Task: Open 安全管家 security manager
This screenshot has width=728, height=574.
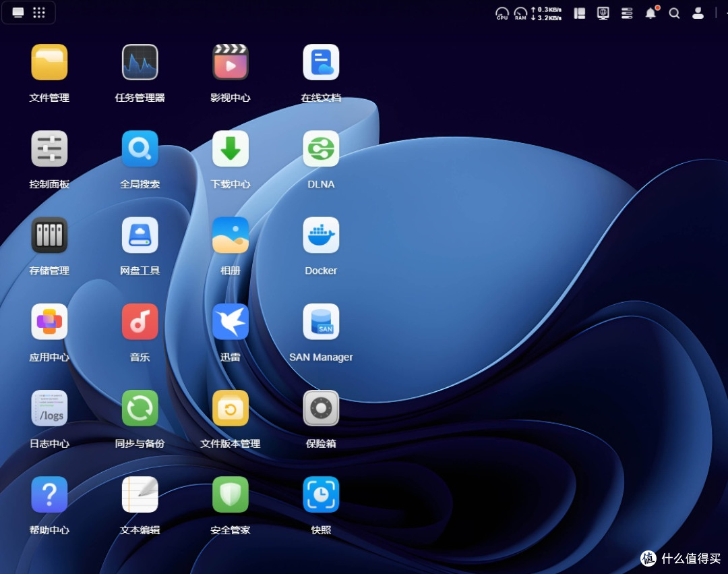Action: click(231, 494)
